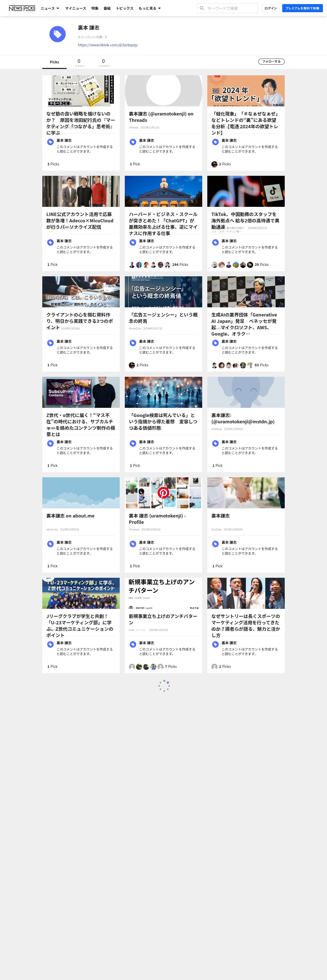This screenshot has height=980, width=327.
Task: Open the TikTok profile URL link
Action: [x=108, y=45]
